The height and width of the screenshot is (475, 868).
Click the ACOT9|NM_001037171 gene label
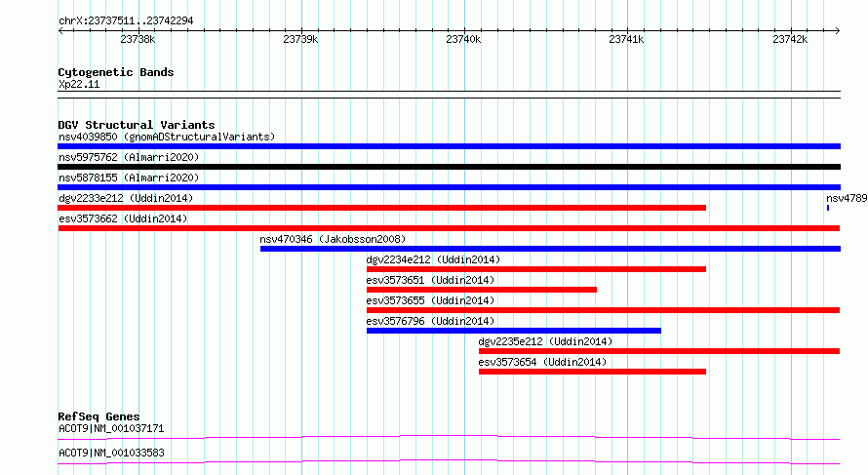point(111,428)
